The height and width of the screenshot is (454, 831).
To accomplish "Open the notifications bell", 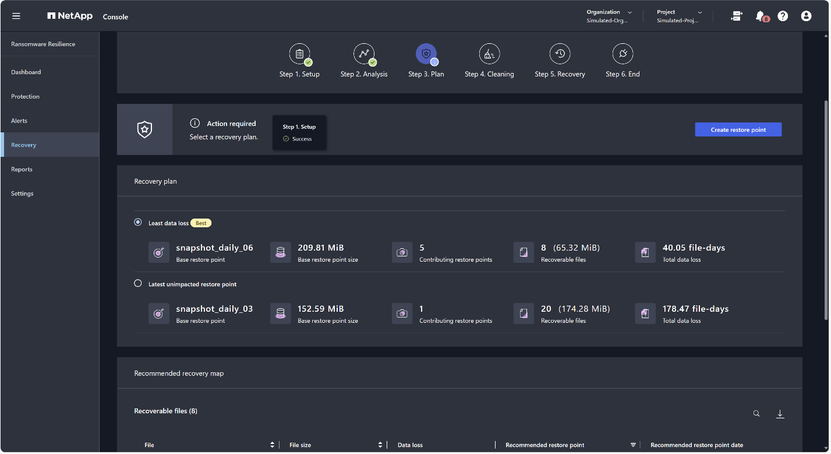I will [760, 16].
